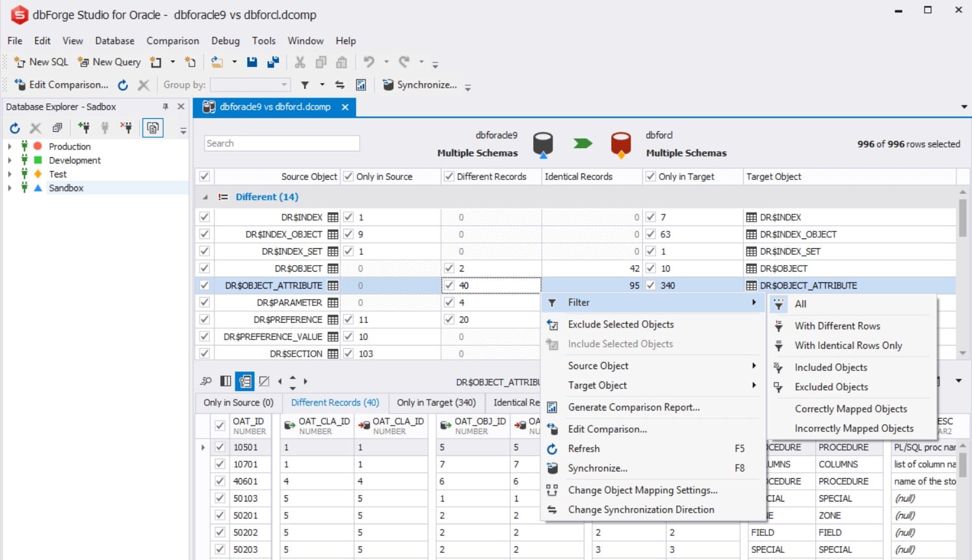Toggle the select-all checkbox in grid header
The width and height of the screenshot is (972, 560).
click(205, 176)
